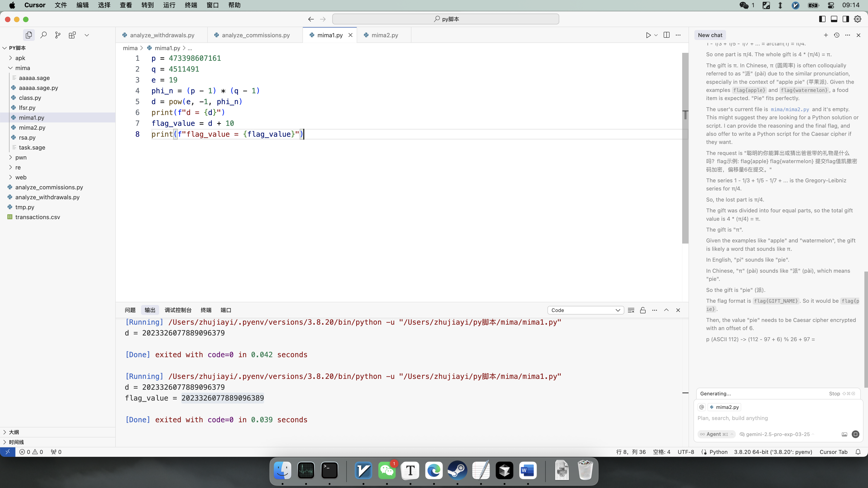Image resolution: width=868 pixels, height=488 pixels.
Task: Open the 终端 menu in menu bar
Action: tap(191, 5)
